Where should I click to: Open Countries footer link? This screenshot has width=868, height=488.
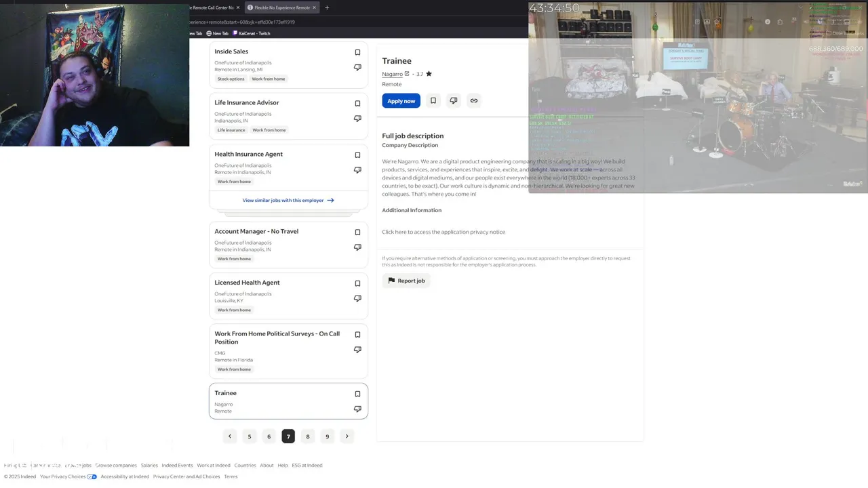coord(245,466)
